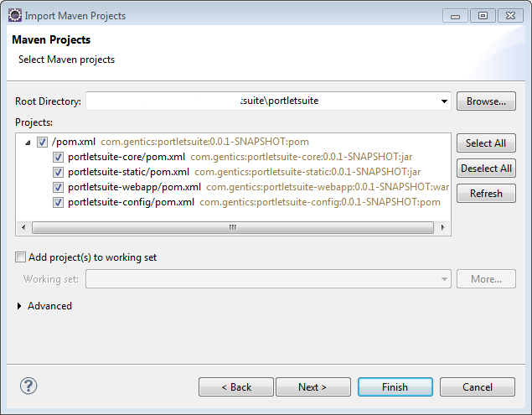Image resolution: width=532 pixels, height=415 pixels.
Task: Collapse the /pom.xml tree node
Action: [x=28, y=143]
